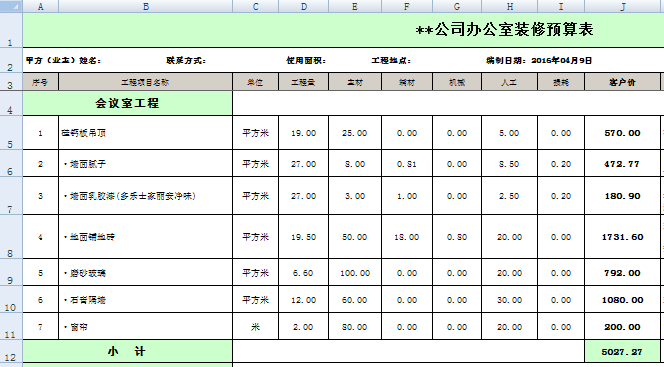Image resolution: width=664 pixels, height=367 pixels.
Task: Select column E header
Action: click(355, 6)
